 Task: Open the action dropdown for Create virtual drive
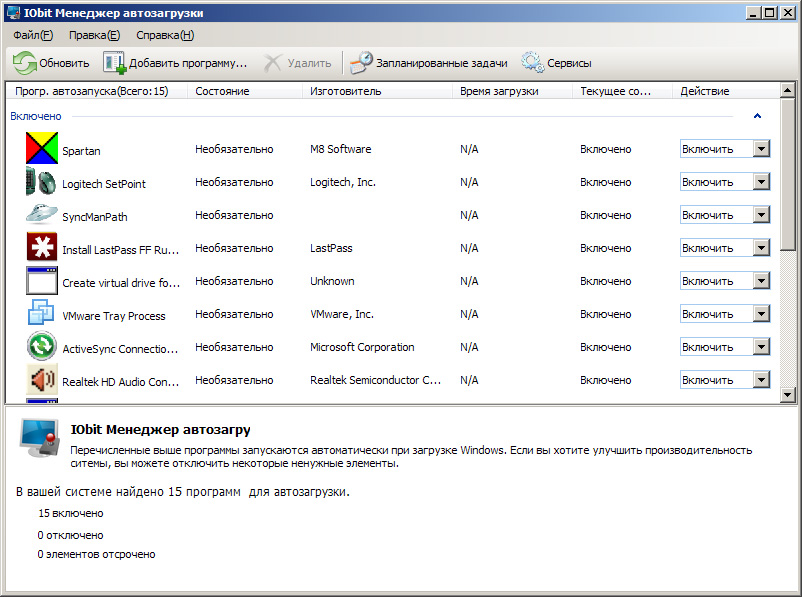(x=761, y=281)
